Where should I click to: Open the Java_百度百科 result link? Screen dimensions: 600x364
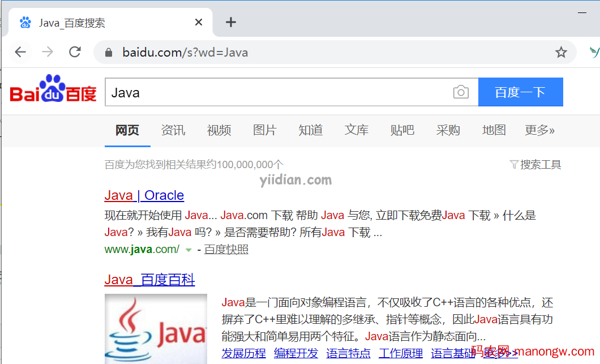(149, 280)
